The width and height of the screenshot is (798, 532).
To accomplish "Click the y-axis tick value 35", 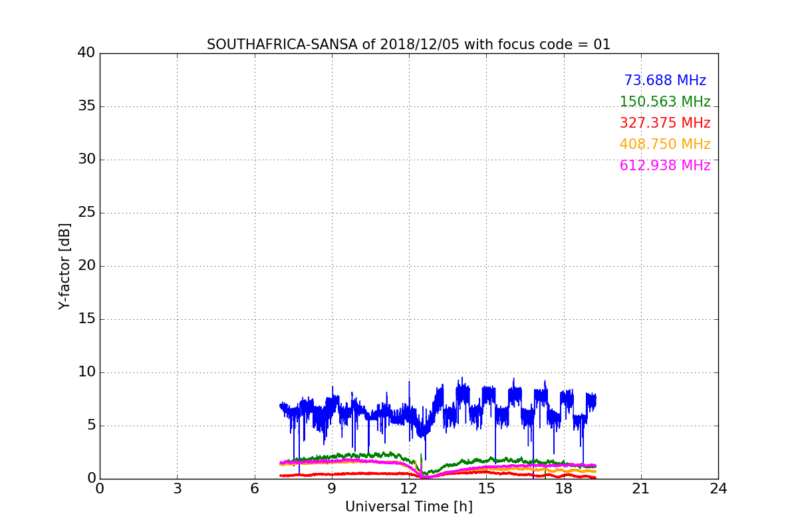I will (x=86, y=106).
